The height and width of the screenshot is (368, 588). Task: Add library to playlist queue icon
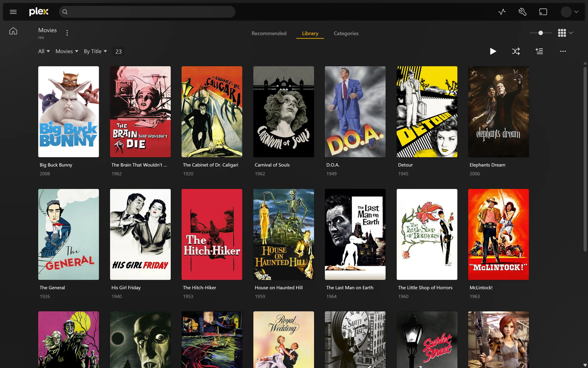[x=539, y=51]
